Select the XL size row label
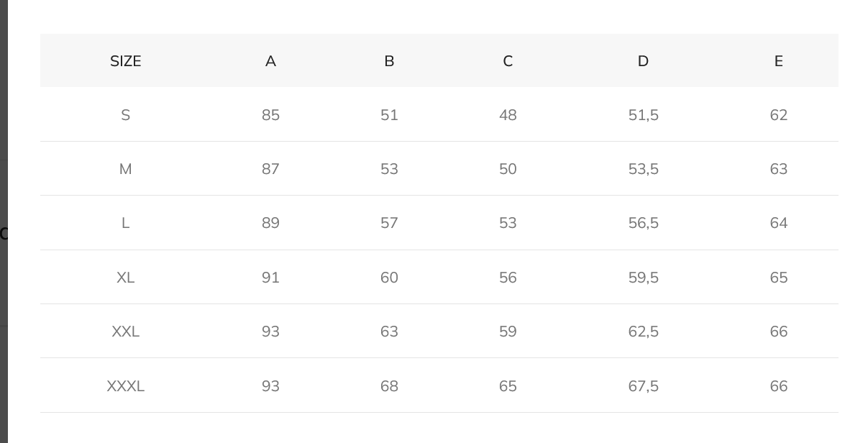The image size is (868, 443). point(125,278)
